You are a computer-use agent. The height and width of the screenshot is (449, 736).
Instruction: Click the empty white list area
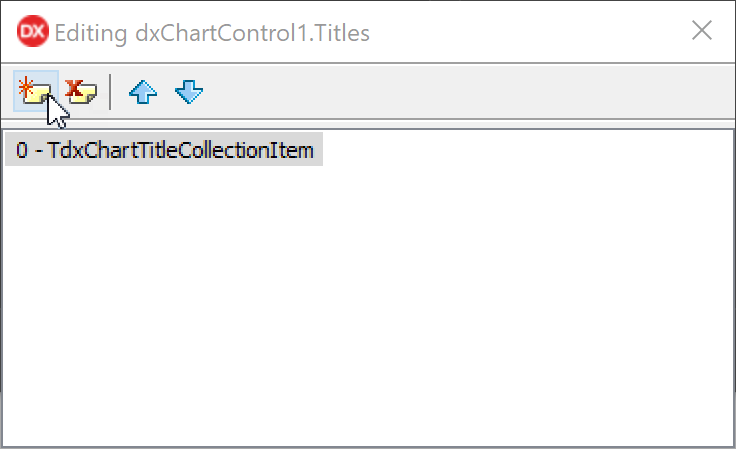coord(368,300)
